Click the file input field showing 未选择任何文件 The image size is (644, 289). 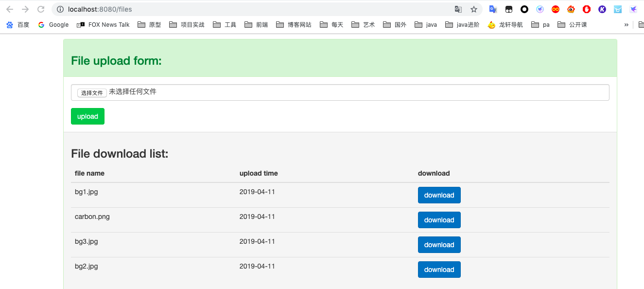tap(340, 92)
